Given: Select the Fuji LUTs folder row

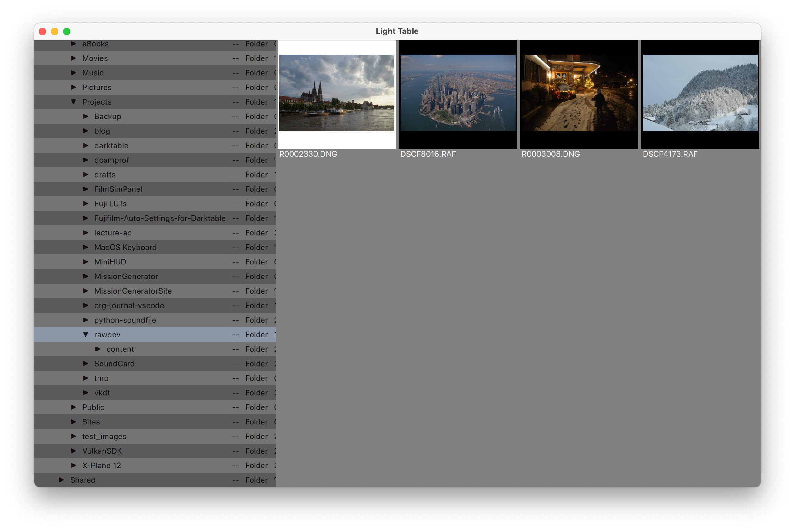Looking at the screenshot, I should 110,204.
